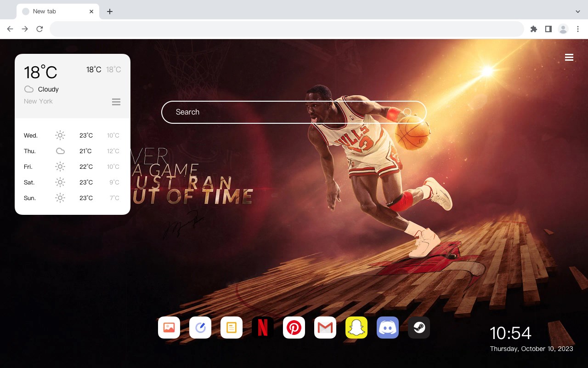Screen dimensions: 588x368
Task: Launch the Pinterest shortcut
Action: pos(294,328)
